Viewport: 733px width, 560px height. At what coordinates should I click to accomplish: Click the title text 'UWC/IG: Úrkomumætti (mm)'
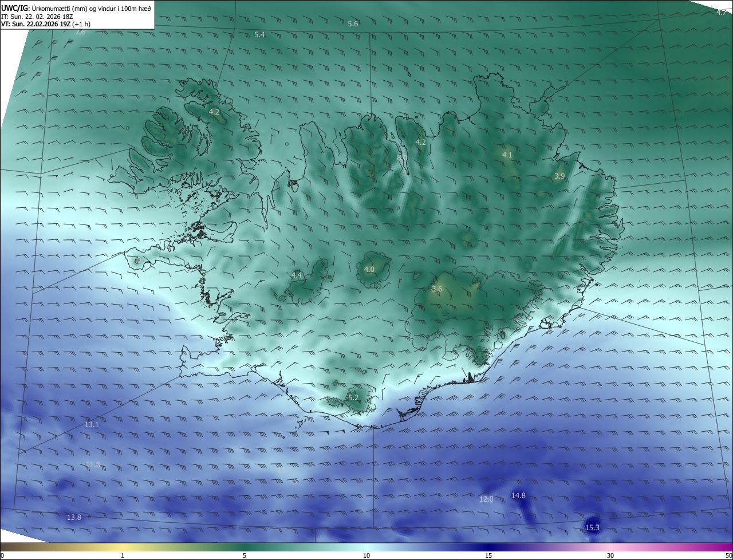45,8
